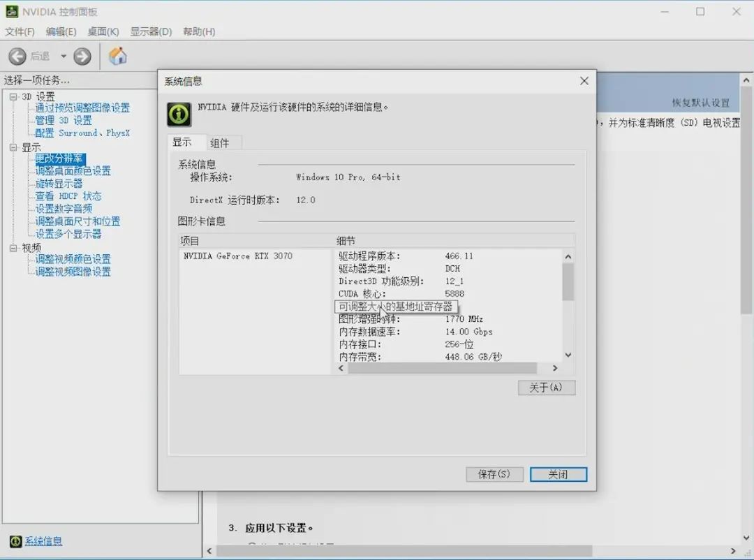754x560 pixels.
Task: Select 设置数字音频 in task tree
Action: click(64, 208)
